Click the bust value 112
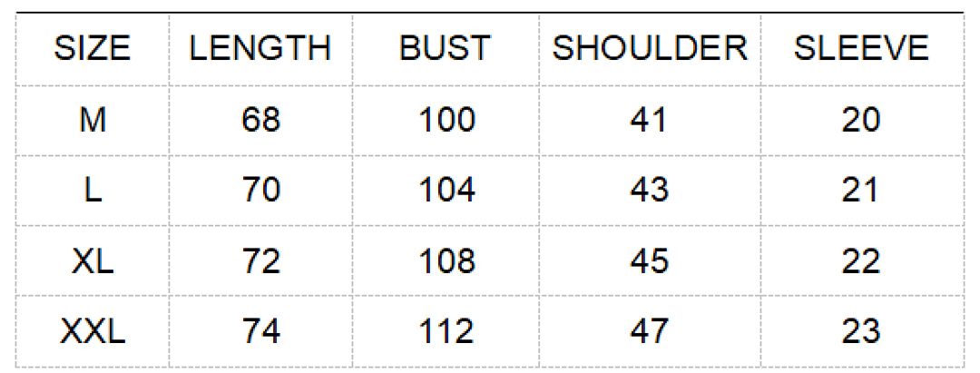 (446, 331)
